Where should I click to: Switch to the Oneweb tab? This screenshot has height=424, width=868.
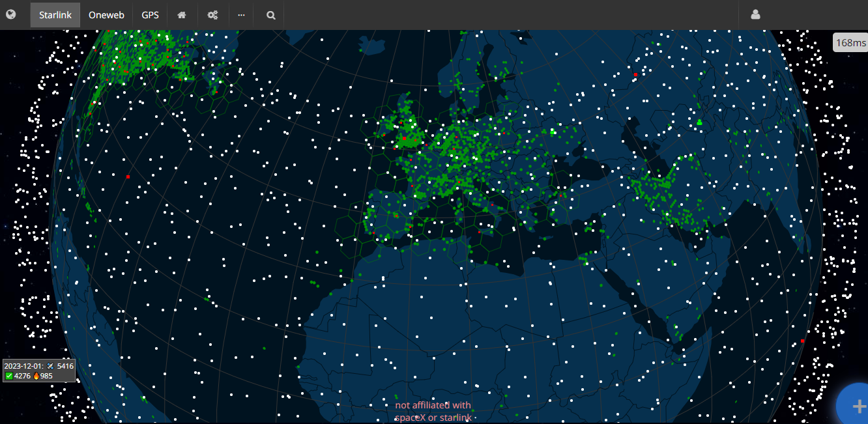point(106,15)
